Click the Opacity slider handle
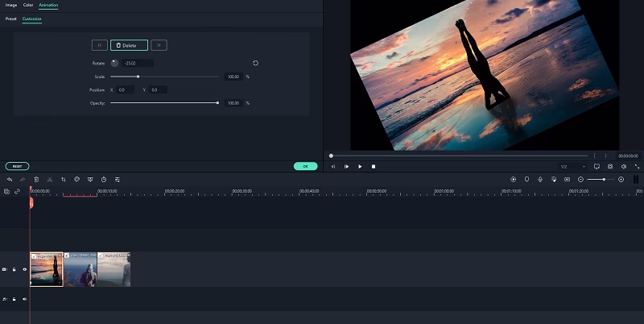This screenshot has height=324, width=644. tap(217, 103)
